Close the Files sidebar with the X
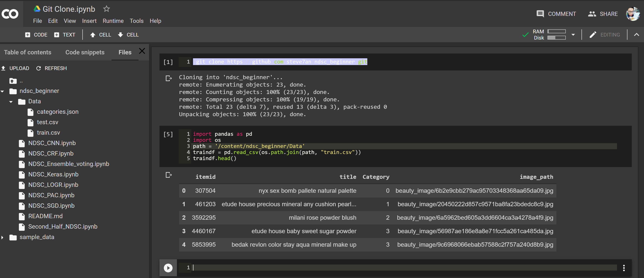This screenshot has height=278, width=644. tap(142, 51)
